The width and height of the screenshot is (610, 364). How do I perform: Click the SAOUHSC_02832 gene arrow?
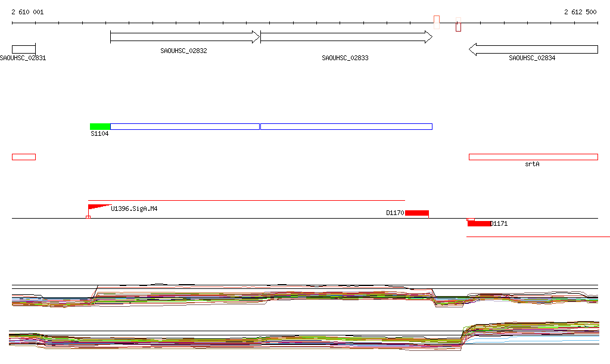pyautogui.click(x=185, y=37)
